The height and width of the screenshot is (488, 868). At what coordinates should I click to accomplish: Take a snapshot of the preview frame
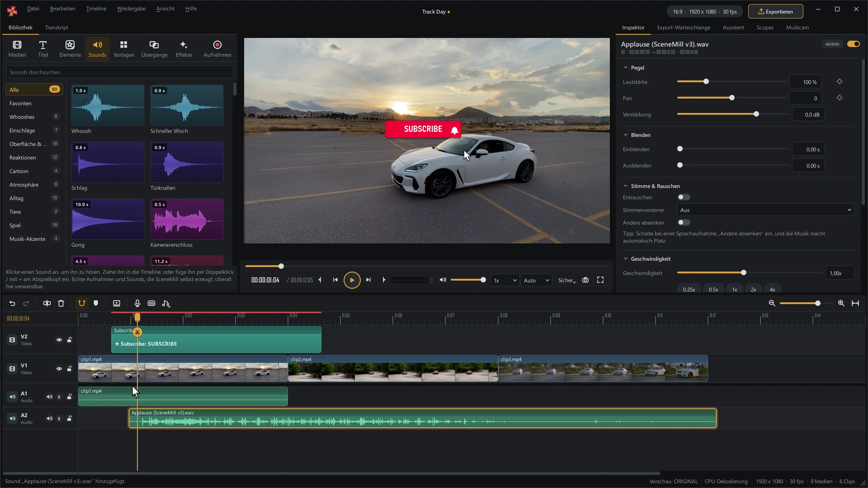[585, 280]
